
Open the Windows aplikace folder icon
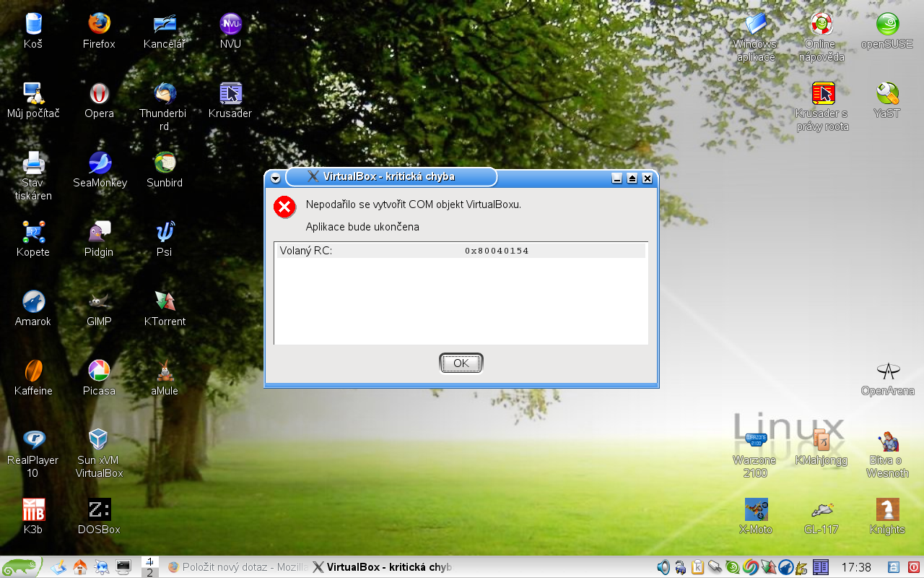(756, 37)
